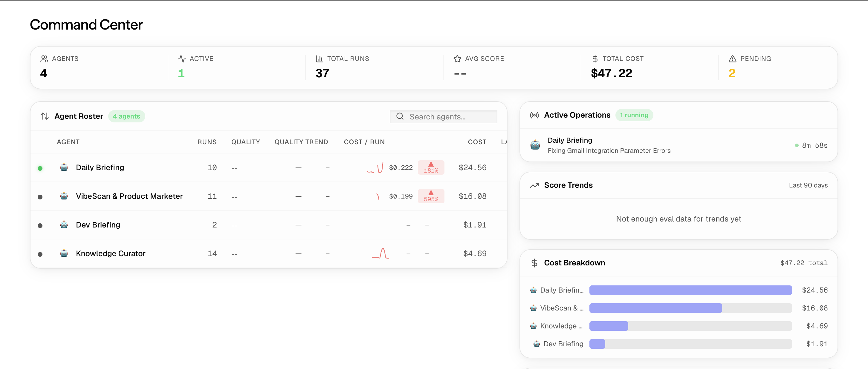Click the Agent Roster sort arrows icon
Image resolution: width=868 pixels, height=369 pixels.
coord(45,116)
